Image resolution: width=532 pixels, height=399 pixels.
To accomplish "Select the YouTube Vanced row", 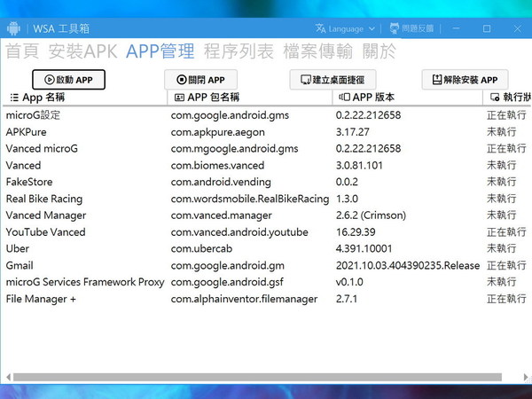I will pos(266,232).
